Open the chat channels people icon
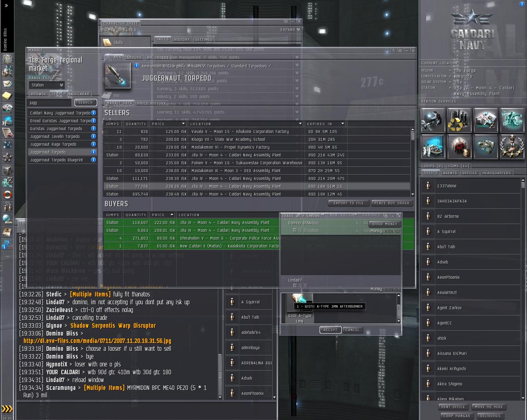The image size is (527, 420). coord(7,207)
